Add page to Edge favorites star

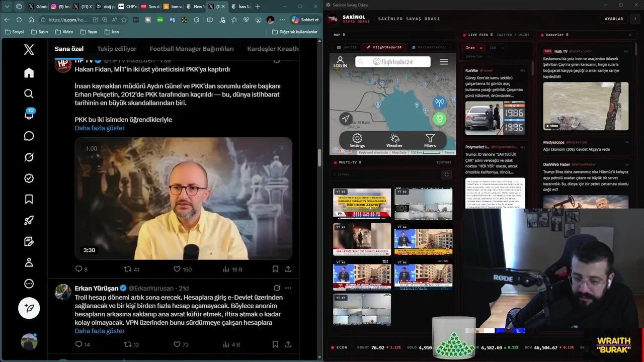(x=124, y=20)
